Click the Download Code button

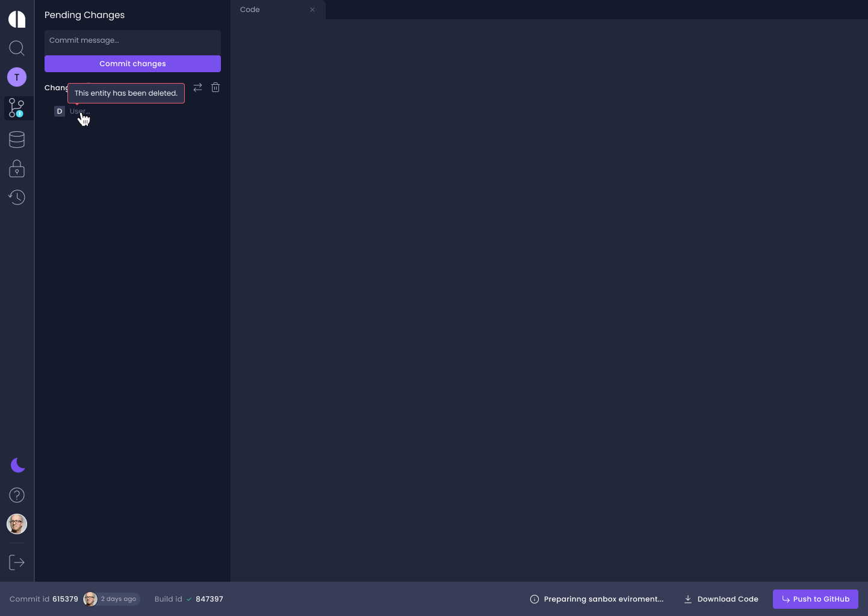721,599
